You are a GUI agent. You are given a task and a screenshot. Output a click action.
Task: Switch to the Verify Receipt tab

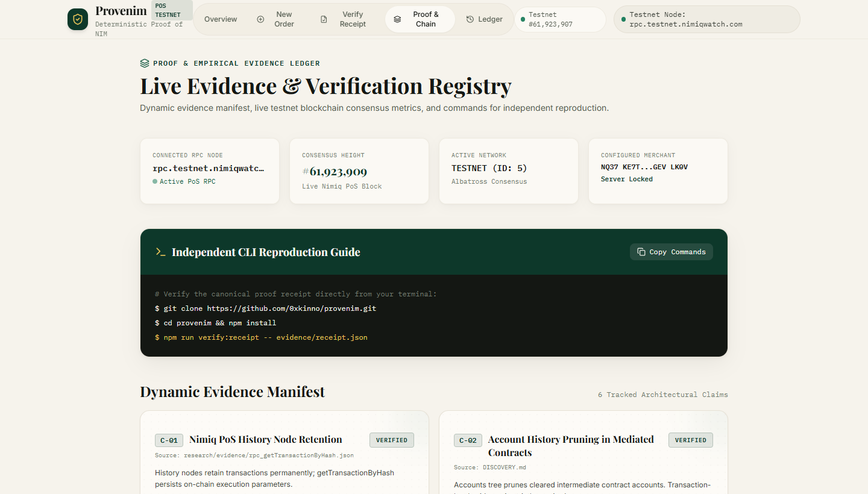point(345,19)
